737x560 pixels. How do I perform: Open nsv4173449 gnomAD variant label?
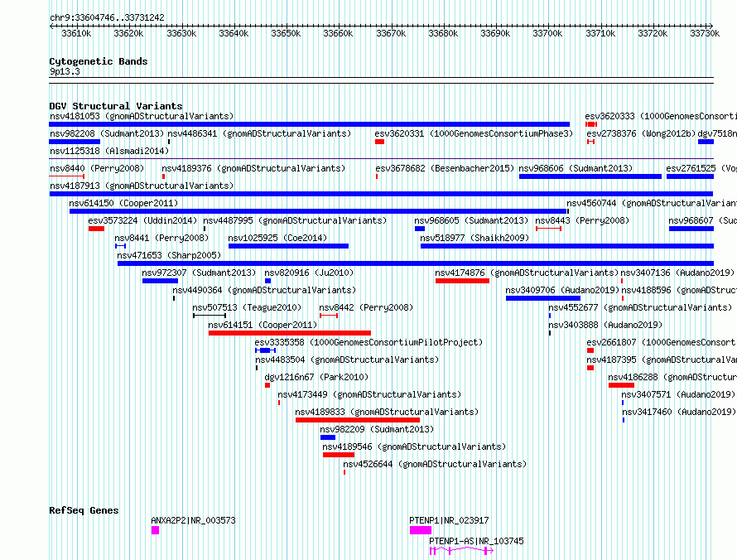[x=369, y=394]
